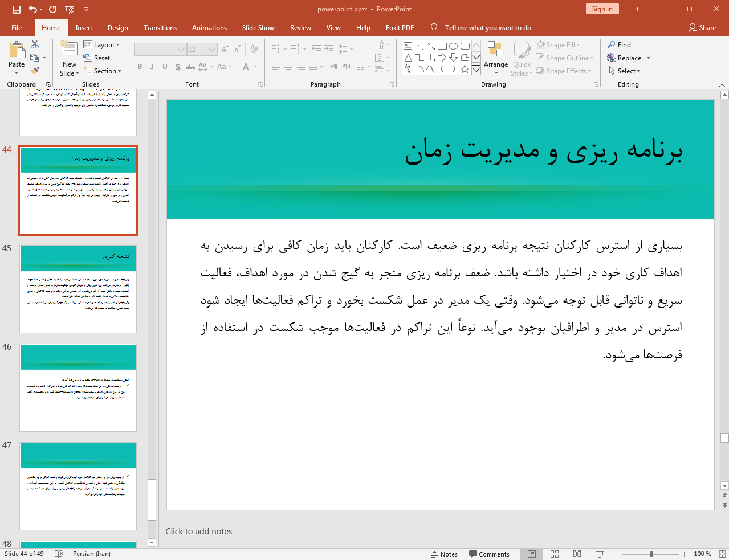Image resolution: width=729 pixels, height=560 pixels.
Task: Switch to the Insert tab
Action: point(84,28)
